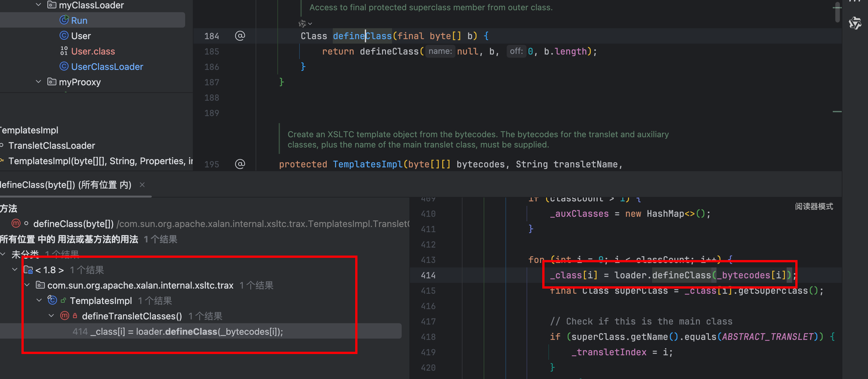Click the inlay AI action icon above defineClass
This screenshot has width=868, height=379.
[x=302, y=24]
